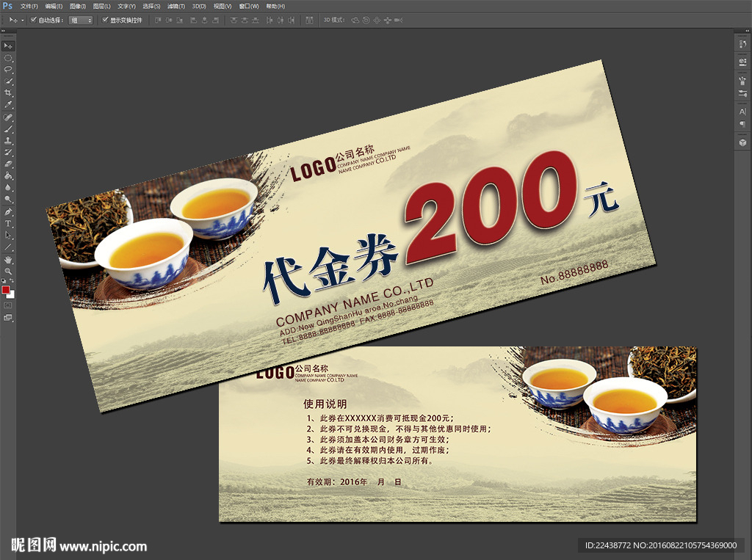Click Align Top Edges button

coord(158,20)
